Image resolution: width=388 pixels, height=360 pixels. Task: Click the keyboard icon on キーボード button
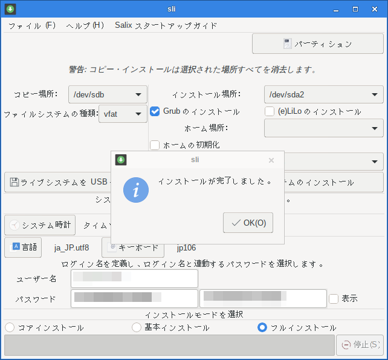point(112,247)
